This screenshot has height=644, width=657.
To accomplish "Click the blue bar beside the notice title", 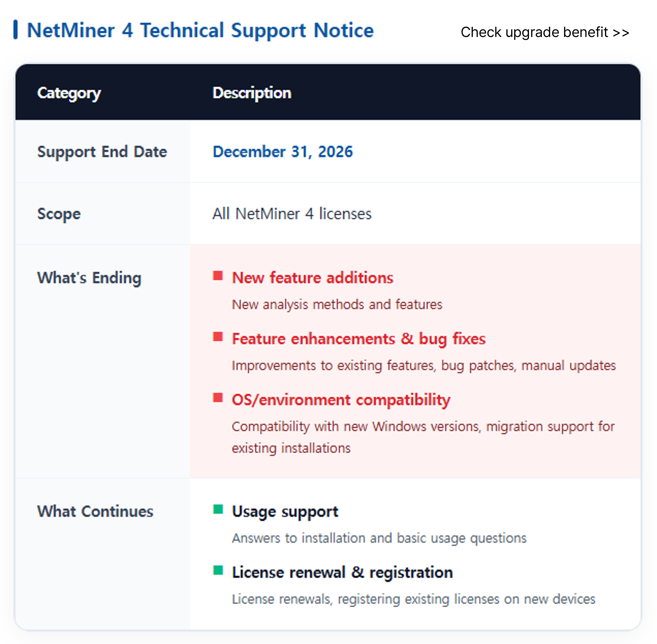I will click(x=16, y=30).
